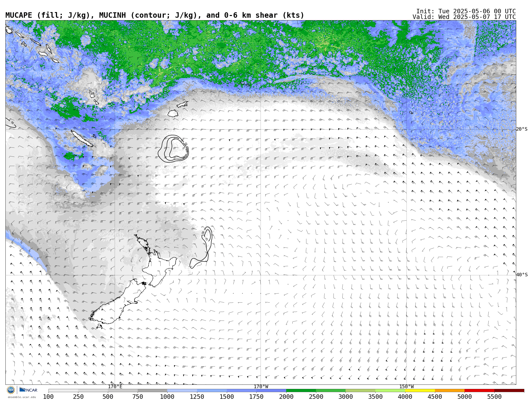Select the yellow 4000–4500 colorbar swatch

[420, 391]
